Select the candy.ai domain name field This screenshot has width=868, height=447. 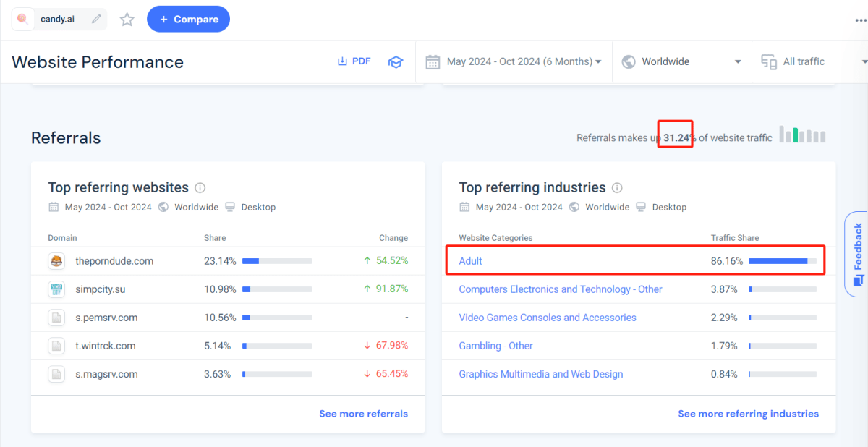59,20
